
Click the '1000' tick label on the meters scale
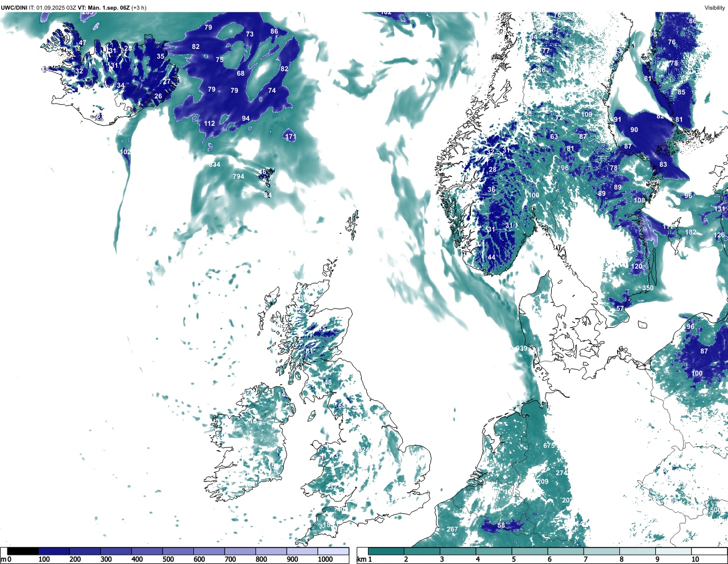tap(325, 560)
